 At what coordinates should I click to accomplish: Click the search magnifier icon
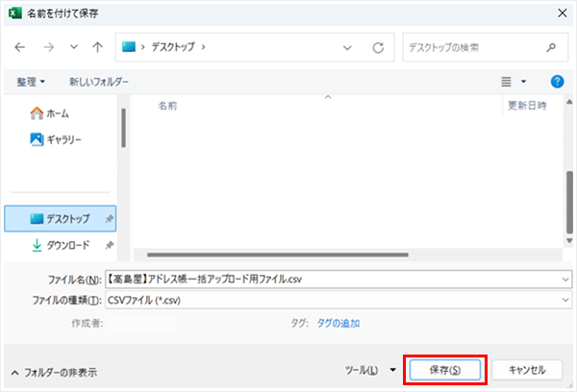550,46
